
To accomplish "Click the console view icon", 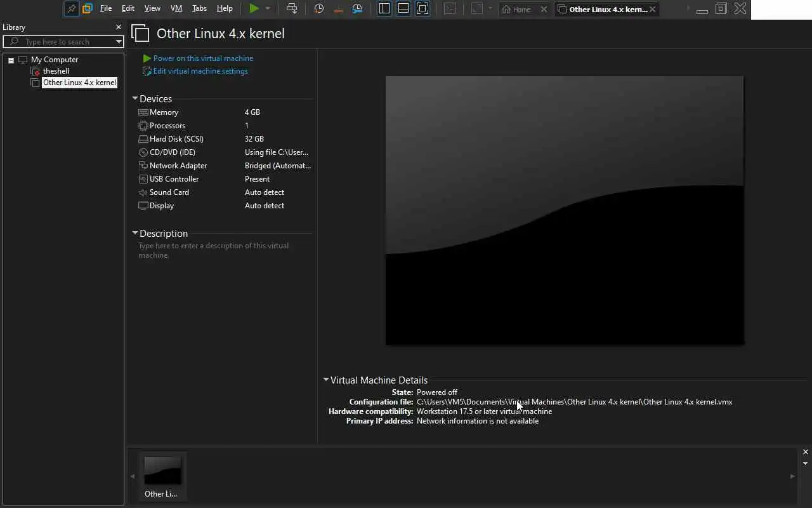I will click(450, 9).
